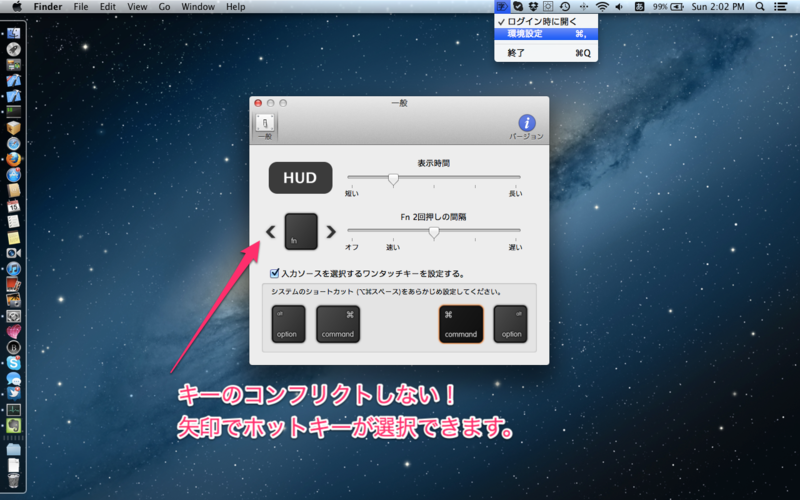
Task: Click the version info (バージョン) icon
Action: [526, 124]
